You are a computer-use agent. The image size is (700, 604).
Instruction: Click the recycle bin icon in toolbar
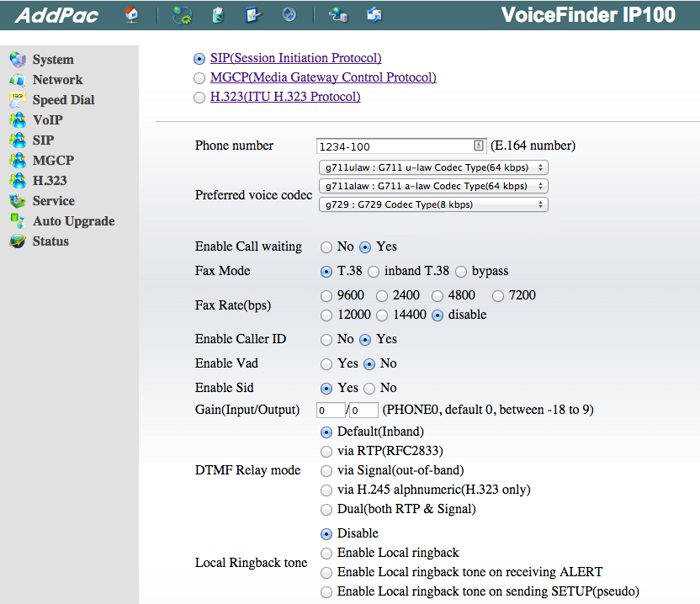219,14
